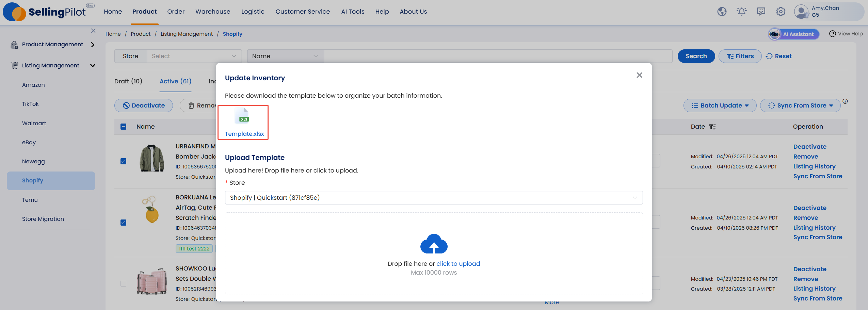Expand Product Management sidebar chevron

coord(93,45)
